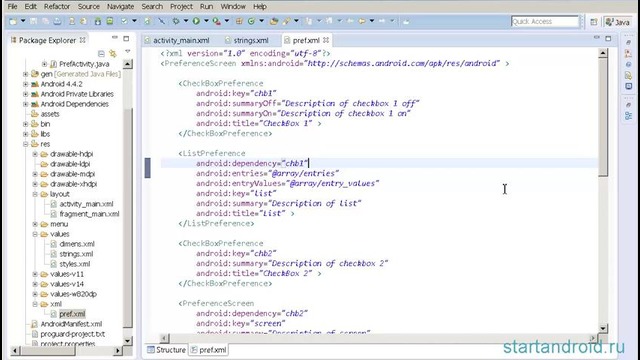Collapse the res folder
Screen dimensions: 640x360
26,144
